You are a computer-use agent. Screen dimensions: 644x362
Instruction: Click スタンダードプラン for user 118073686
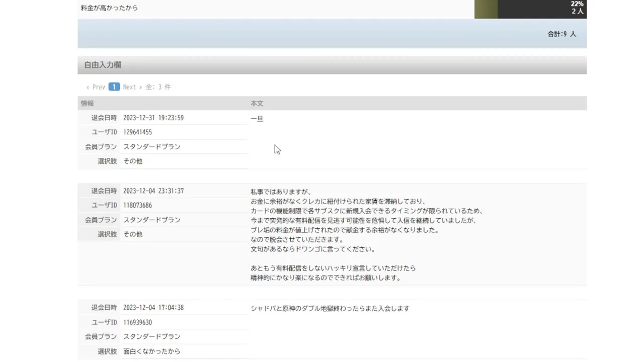152,220
